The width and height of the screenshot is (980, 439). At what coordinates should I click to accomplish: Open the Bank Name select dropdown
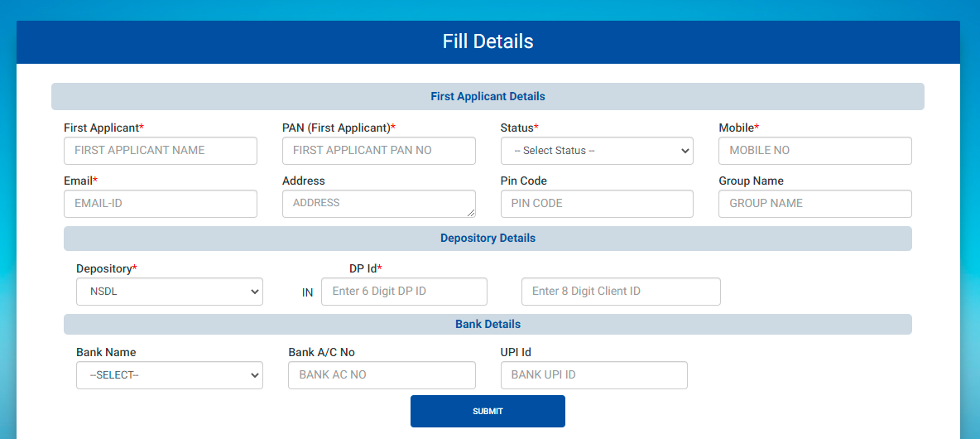click(x=169, y=375)
